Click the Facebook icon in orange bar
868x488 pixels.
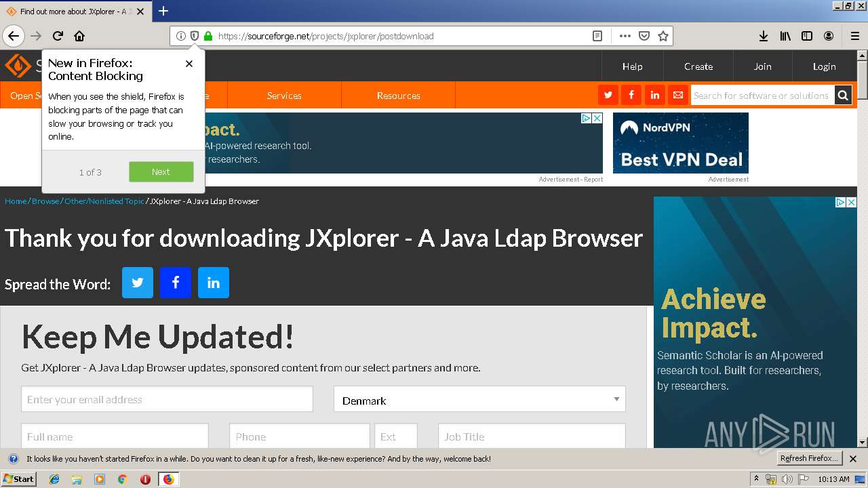coord(631,96)
